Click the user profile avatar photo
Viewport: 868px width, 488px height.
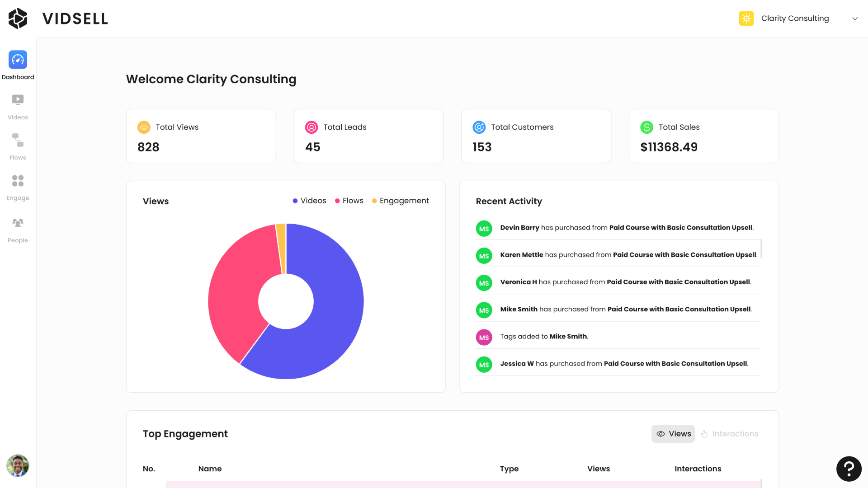(x=18, y=466)
